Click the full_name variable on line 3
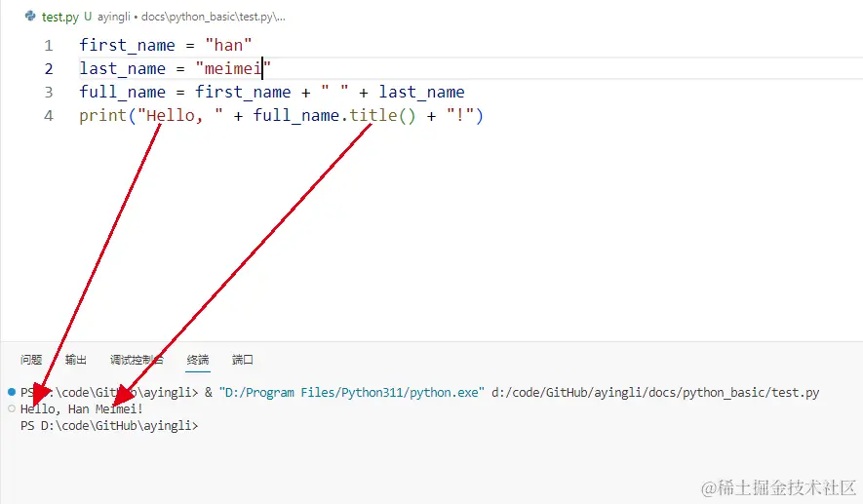This screenshot has height=504, width=863. tap(122, 92)
